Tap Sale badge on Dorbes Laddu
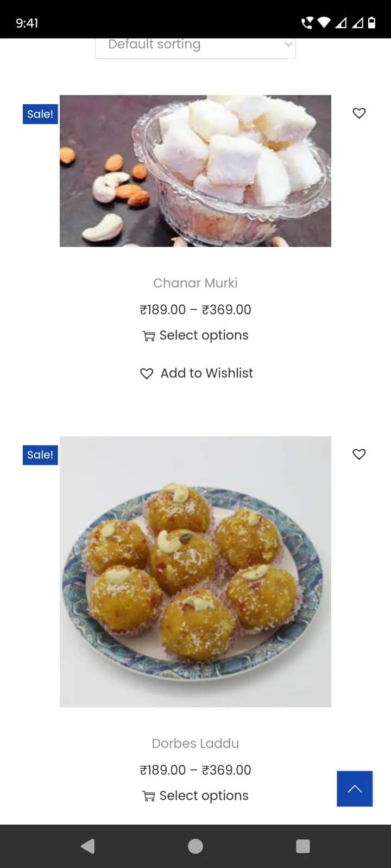 40,455
